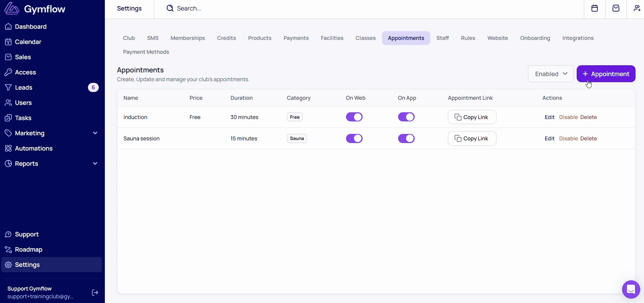Click the 15 minutes duration cell
Screen dimensions: 644x303
pyautogui.click(x=244, y=138)
